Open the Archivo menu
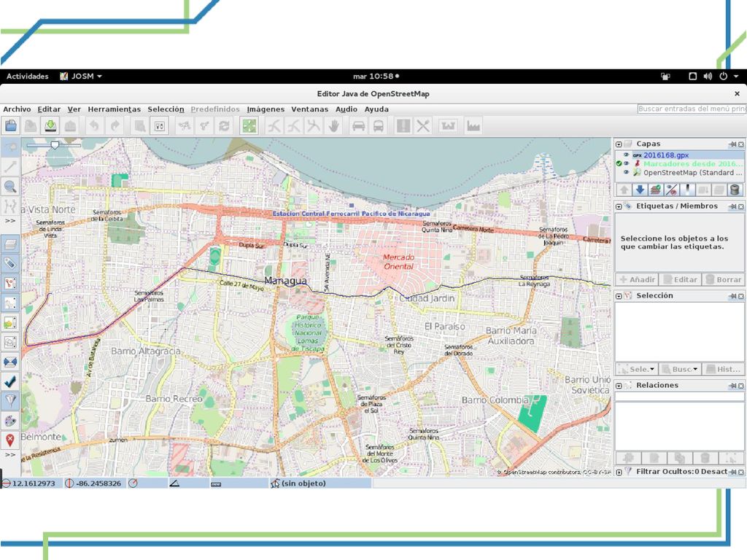 [17, 109]
